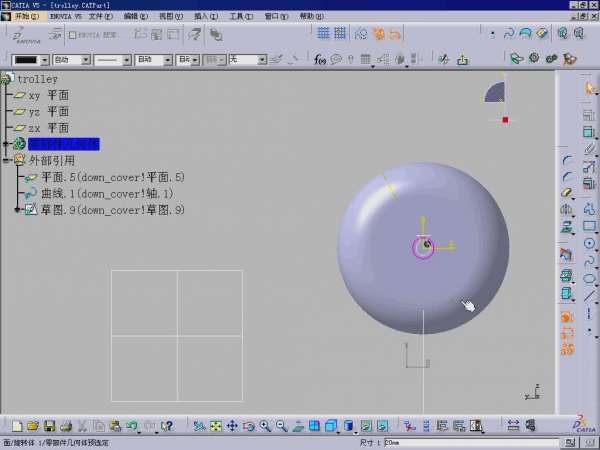This screenshot has height=450, width=600.
Task: Click the Fit All In icon
Action: [215, 426]
